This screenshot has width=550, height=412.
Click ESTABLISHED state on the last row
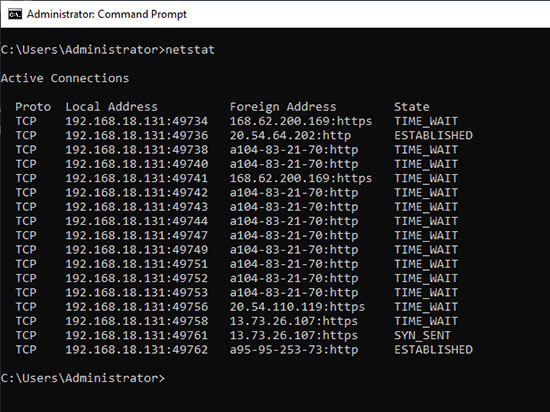pos(433,350)
